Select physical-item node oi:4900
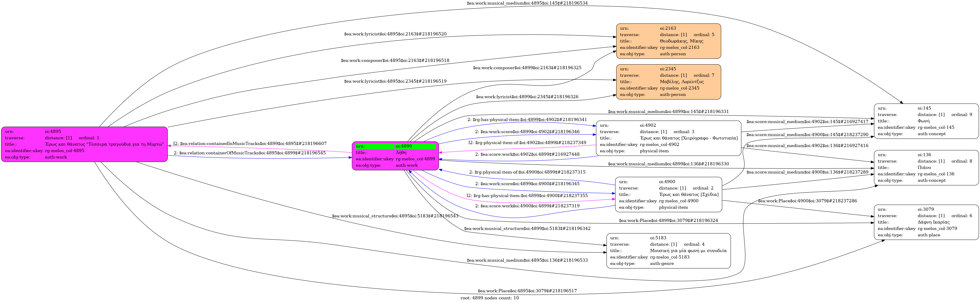Screen dimensions: 980x303 click(x=668, y=195)
